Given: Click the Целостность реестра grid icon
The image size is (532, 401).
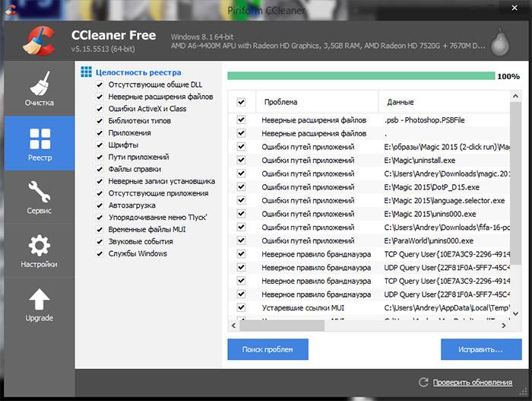Looking at the screenshot, I should pyautogui.click(x=86, y=72).
